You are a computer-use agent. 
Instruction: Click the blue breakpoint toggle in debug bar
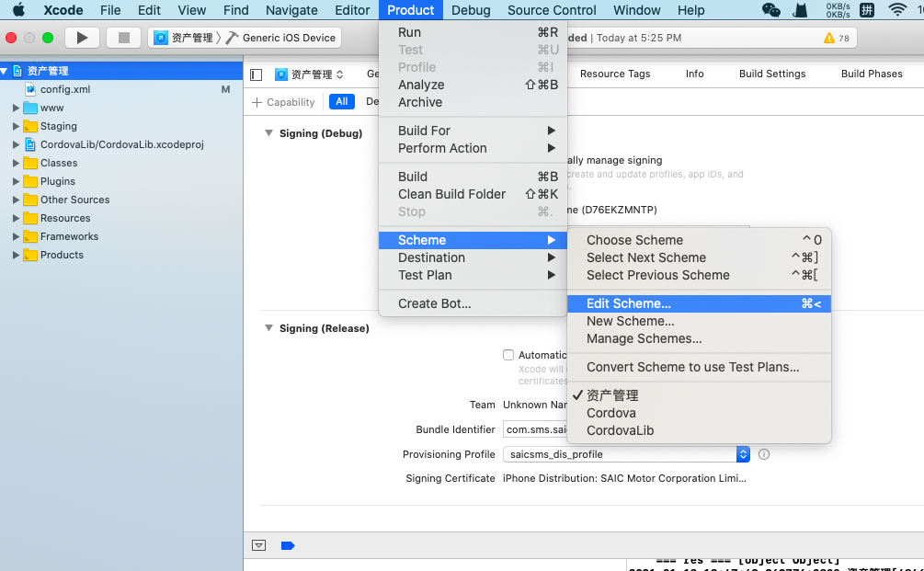288,545
